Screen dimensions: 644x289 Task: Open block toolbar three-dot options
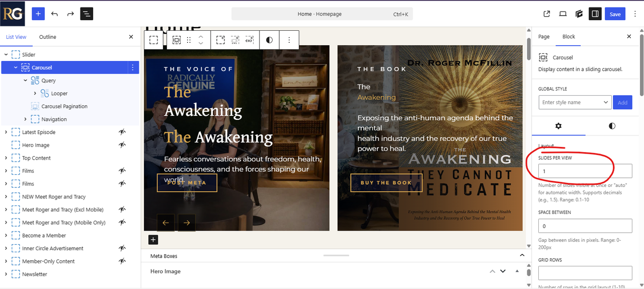(x=289, y=40)
